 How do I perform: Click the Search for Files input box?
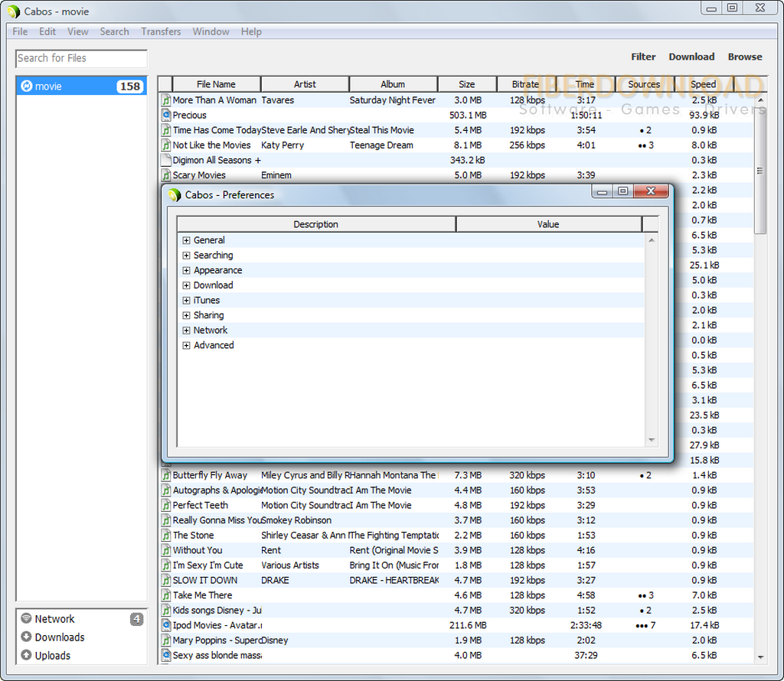81,58
